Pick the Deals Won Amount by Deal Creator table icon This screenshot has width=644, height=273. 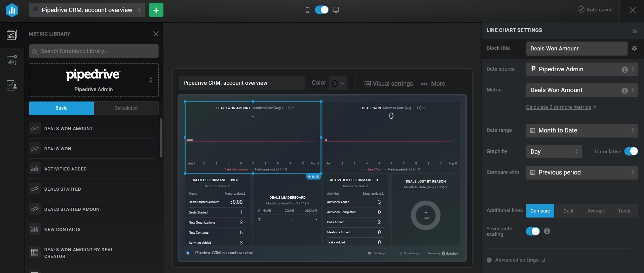(x=35, y=252)
